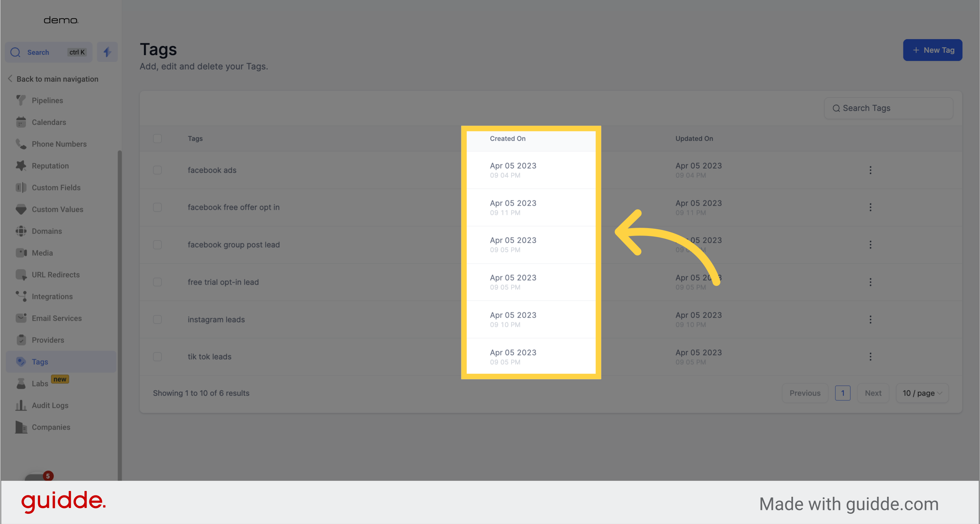Toggle the select-all checkbox in header

157,139
